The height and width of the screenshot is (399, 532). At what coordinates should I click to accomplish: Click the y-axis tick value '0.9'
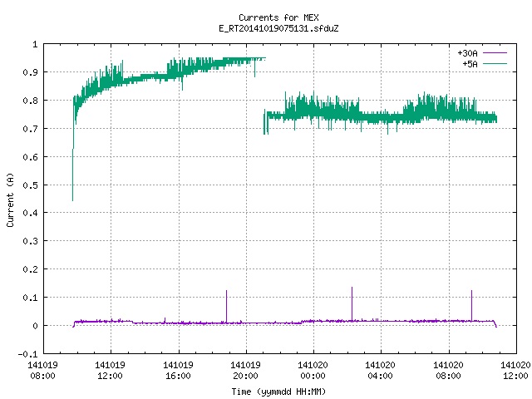coord(30,72)
